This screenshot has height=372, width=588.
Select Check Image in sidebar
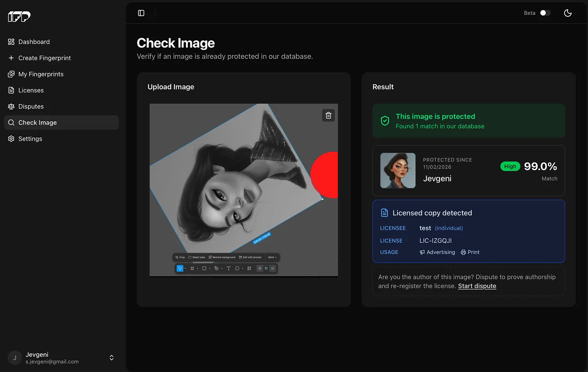tap(61, 123)
